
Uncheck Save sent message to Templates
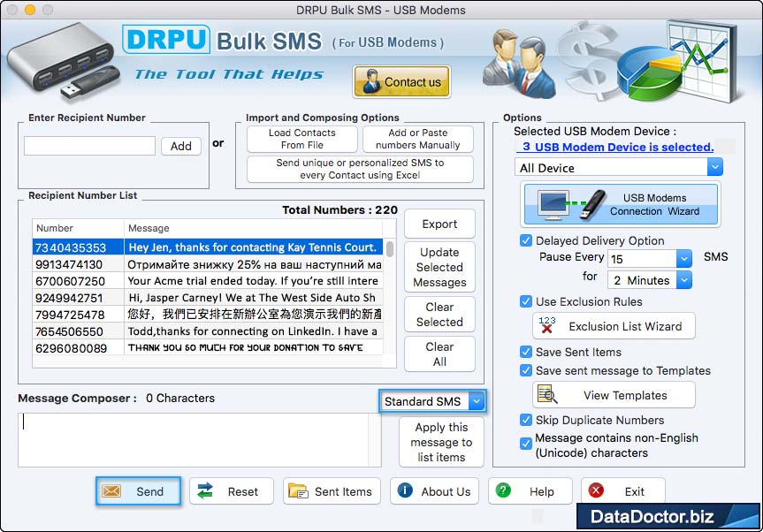coord(526,370)
